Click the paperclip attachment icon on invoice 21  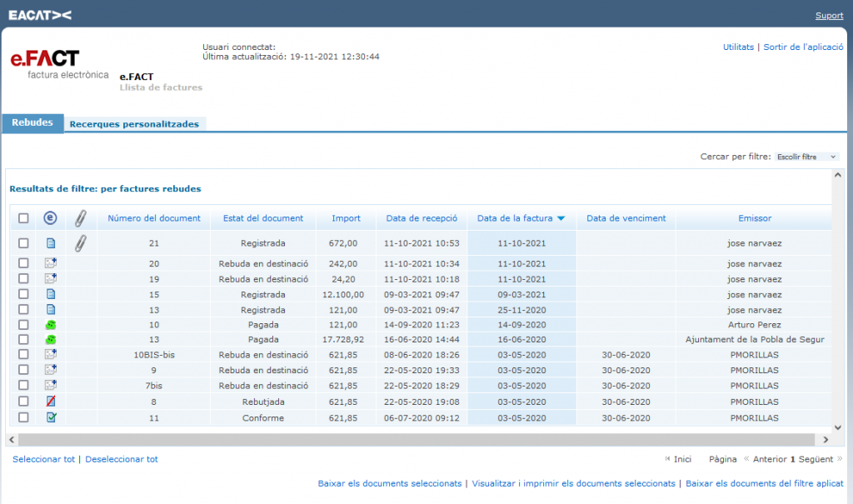(x=81, y=243)
